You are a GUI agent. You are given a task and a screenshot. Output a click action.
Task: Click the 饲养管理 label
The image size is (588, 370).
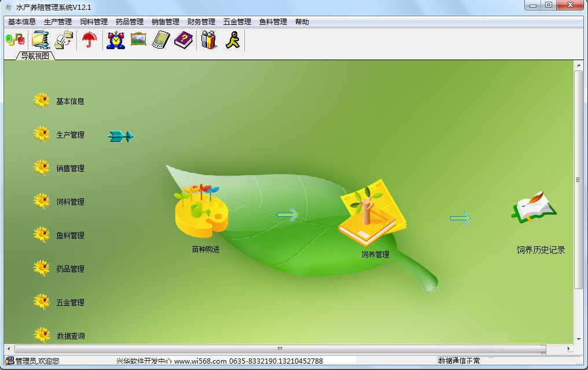[376, 254]
